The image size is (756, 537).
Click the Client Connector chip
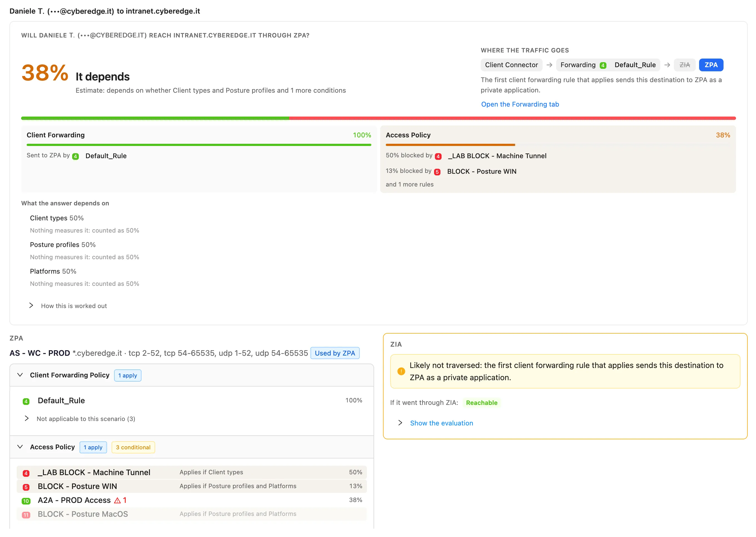[x=511, y=65]
